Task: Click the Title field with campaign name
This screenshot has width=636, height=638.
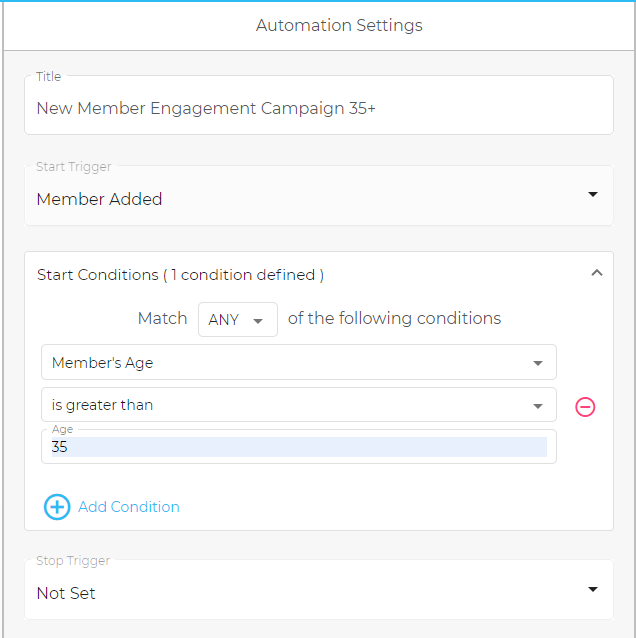Action: coord(319,105)
